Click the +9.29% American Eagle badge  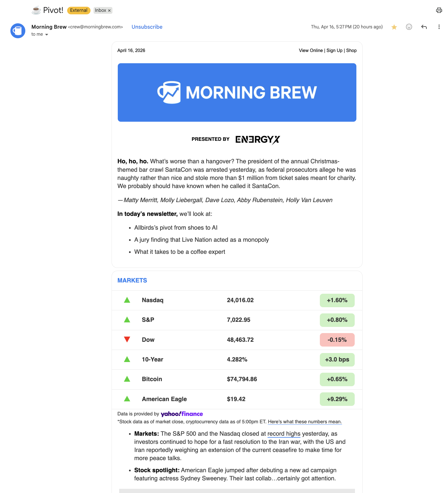(x=337, y=399)
